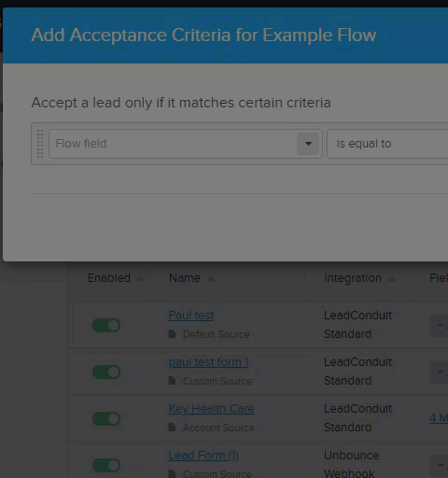
Task: Sort by the Name column arrow
Action: pyautogui.click(x=211, y=279)
